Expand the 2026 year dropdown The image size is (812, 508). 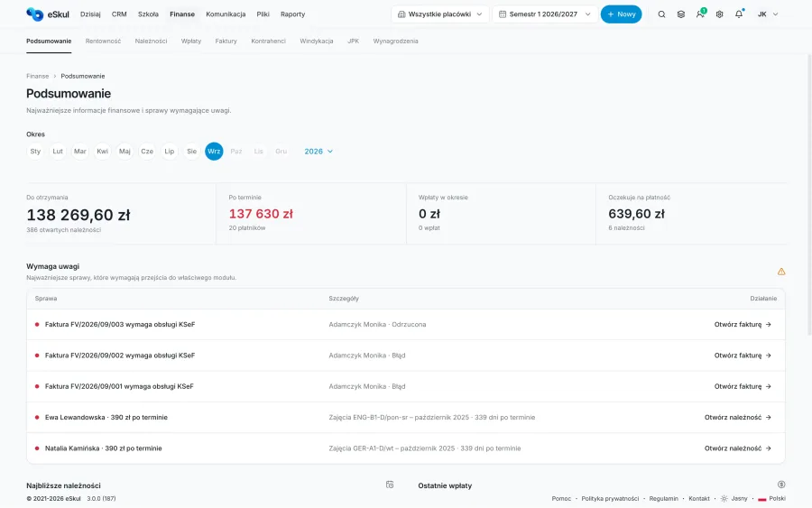(318, 152)
